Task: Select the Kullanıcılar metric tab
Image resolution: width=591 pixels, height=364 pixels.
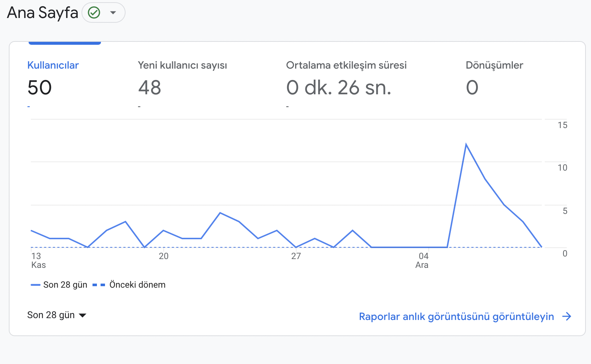Action: [x=53, y=65]
